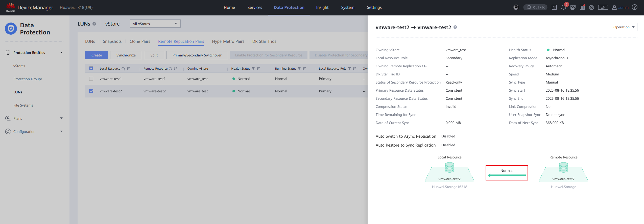Filter the Health Status column

[253, 69]
